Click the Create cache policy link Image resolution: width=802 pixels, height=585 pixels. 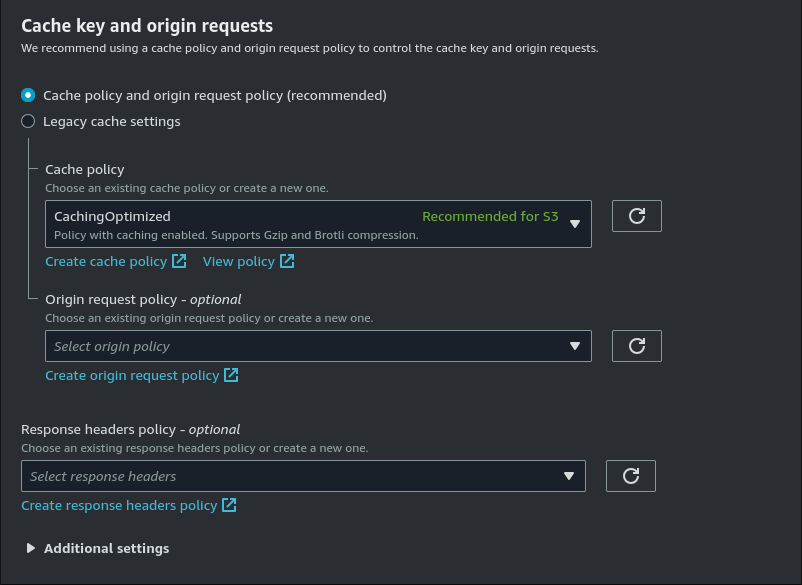[x=106, y=261]
